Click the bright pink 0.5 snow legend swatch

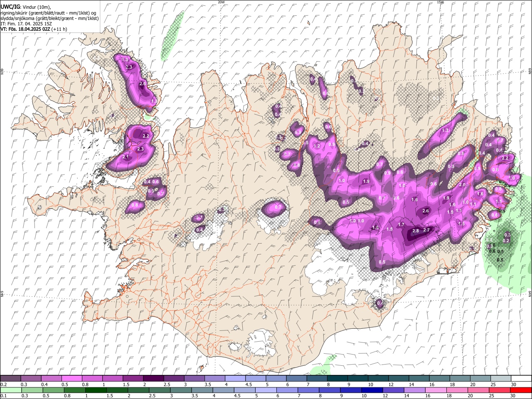pyautogui.click(x=71, y=378)
